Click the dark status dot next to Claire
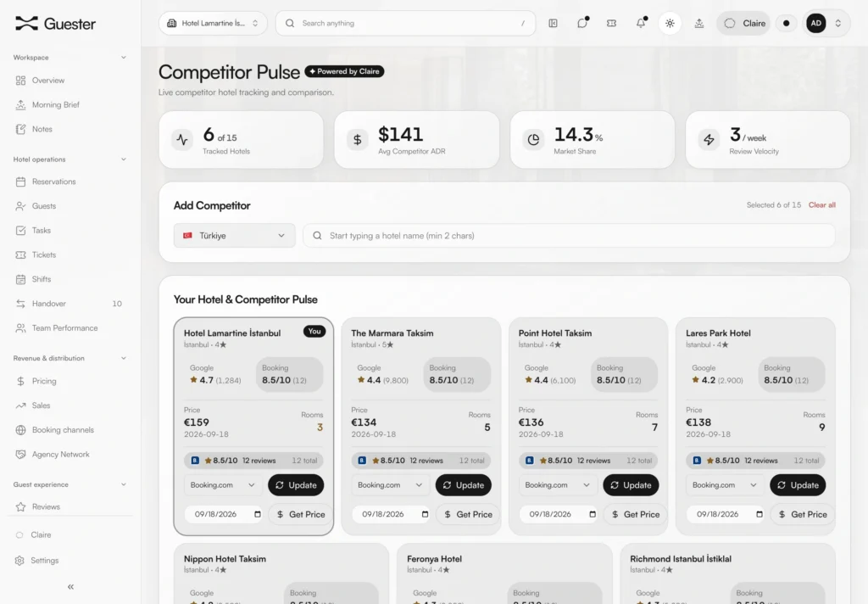Screen dimensions: 868x604 pos(786,23)
